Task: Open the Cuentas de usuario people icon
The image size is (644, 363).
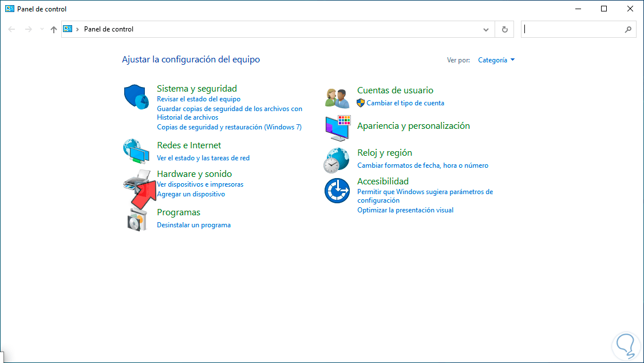Action: 337,98
